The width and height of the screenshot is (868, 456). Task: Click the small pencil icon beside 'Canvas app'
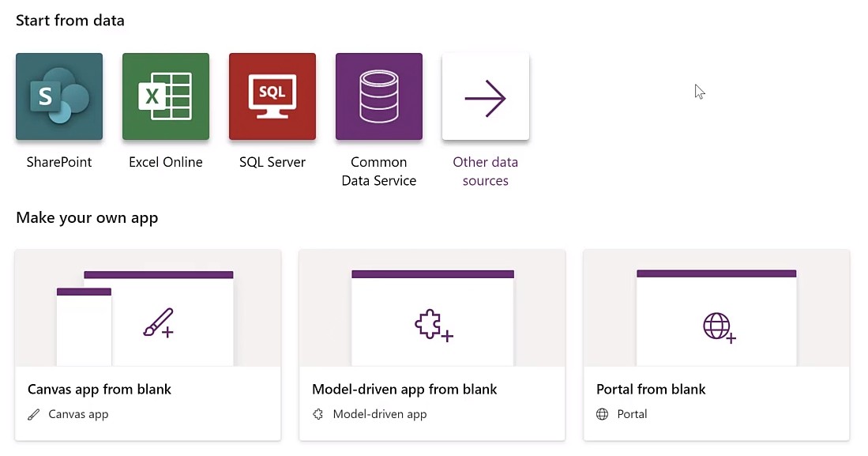point(34,414)
